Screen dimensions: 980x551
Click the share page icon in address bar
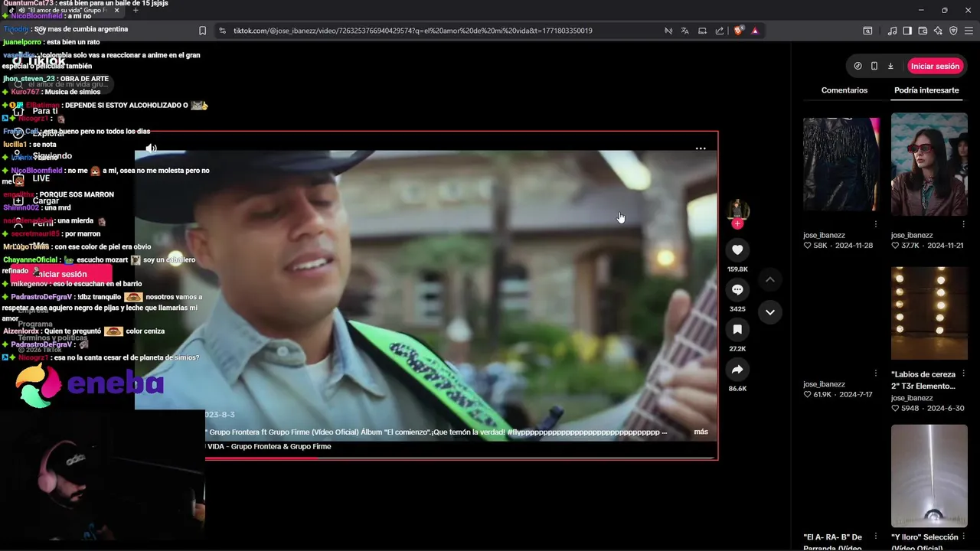click(720, 31)
